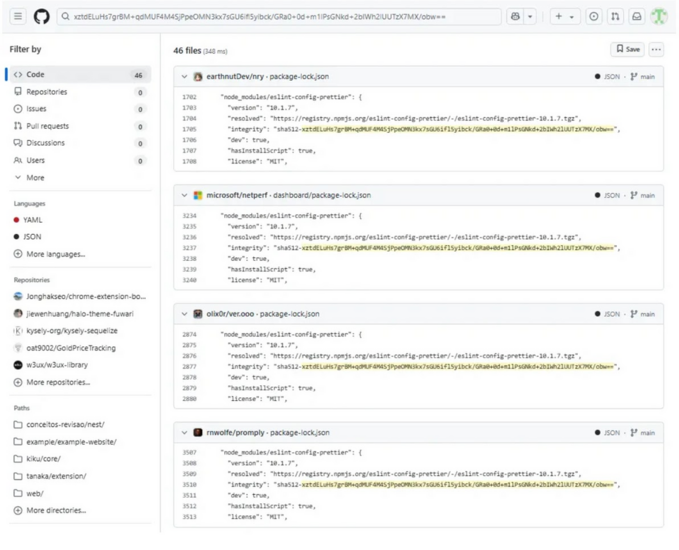The width and height of the screenshot is (679, 550).
Task: Select the Users filter
Action: click(80, 160)
